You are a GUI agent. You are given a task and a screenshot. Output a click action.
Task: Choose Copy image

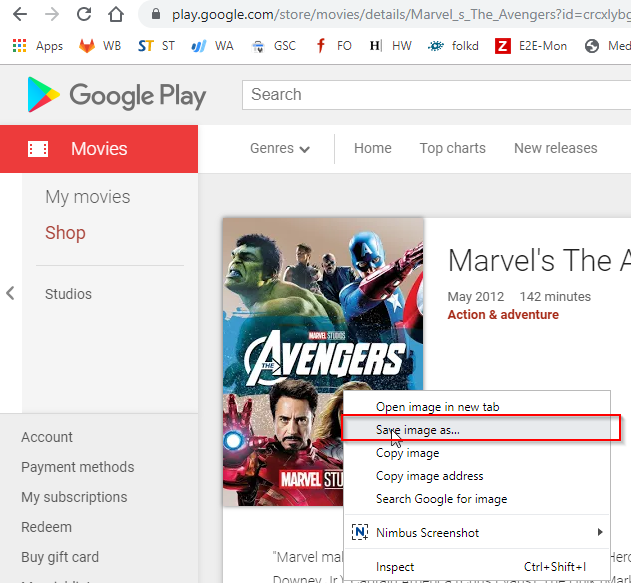[x=477, y=453]
